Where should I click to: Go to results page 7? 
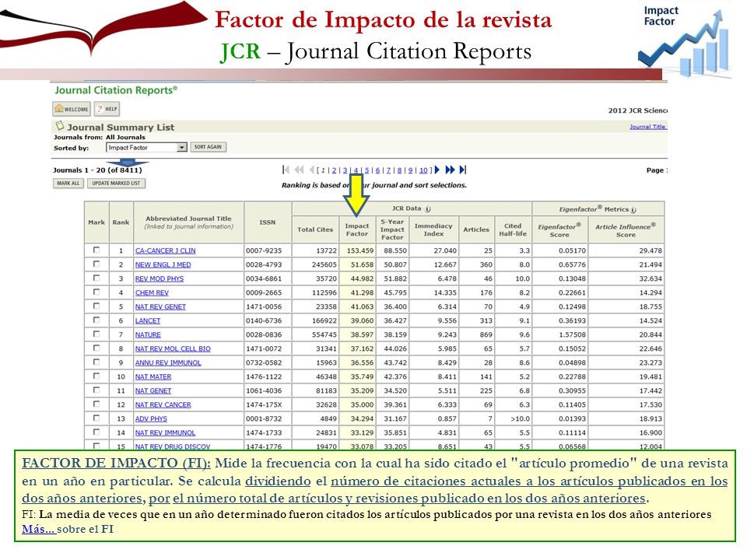coord(389,170)
